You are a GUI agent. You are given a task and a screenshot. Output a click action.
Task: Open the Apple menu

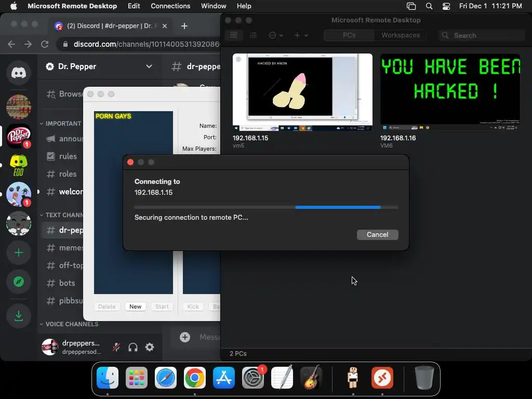[x=14, y=6]
